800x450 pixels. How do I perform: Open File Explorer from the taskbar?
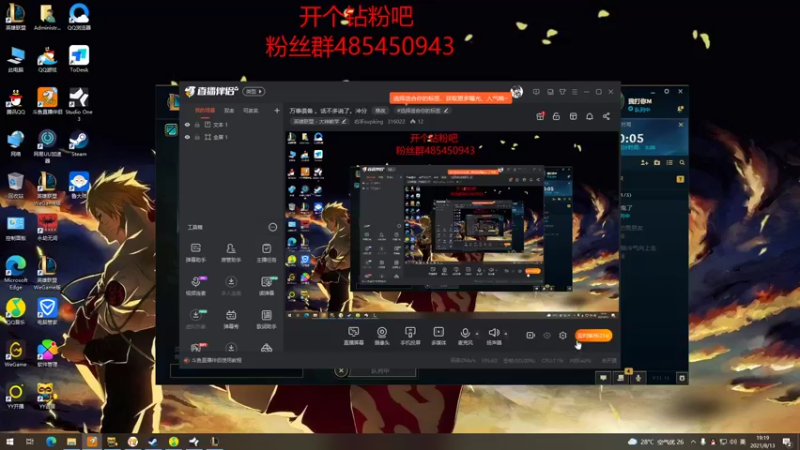(71, 441)
